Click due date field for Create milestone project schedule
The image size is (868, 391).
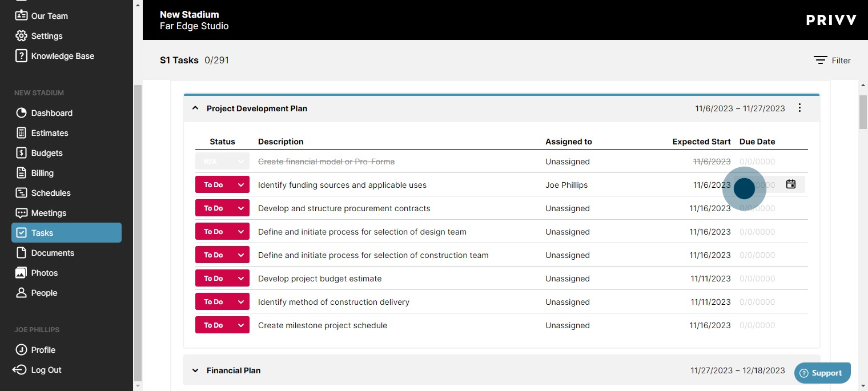pyautogui.click(x=757, y=325)
